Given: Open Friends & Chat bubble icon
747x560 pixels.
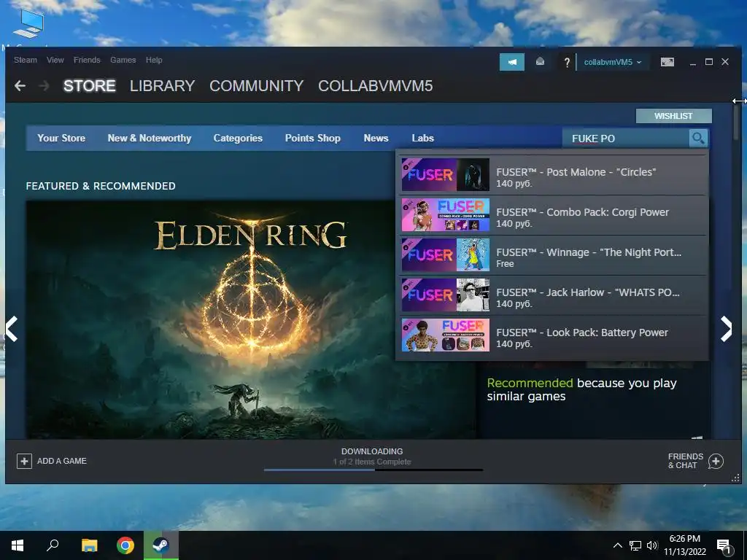Looking at the screenshot, I should 716,461.
